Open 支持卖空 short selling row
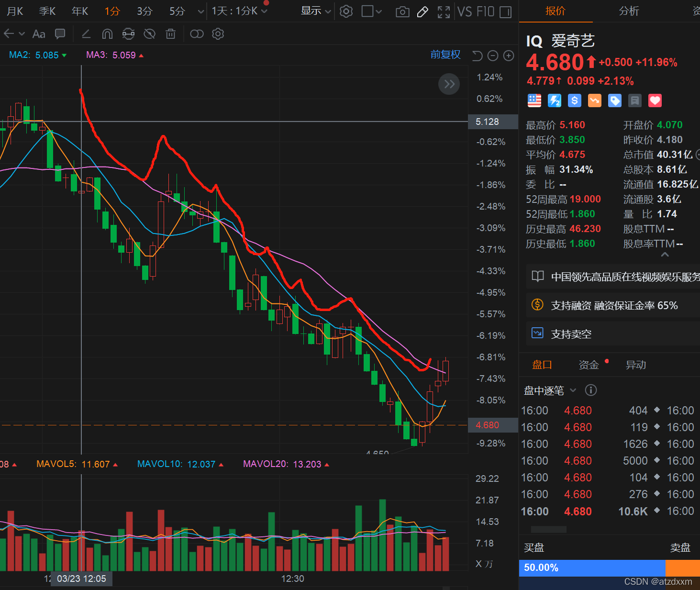Image resolution: width=700 pixels, height=590 pixels. 613,334
